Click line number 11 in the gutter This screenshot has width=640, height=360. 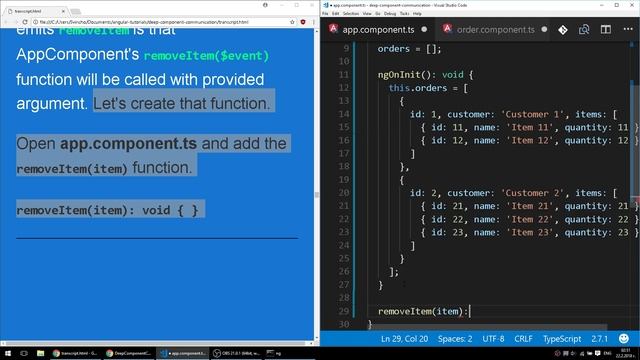tap(344, 75)
